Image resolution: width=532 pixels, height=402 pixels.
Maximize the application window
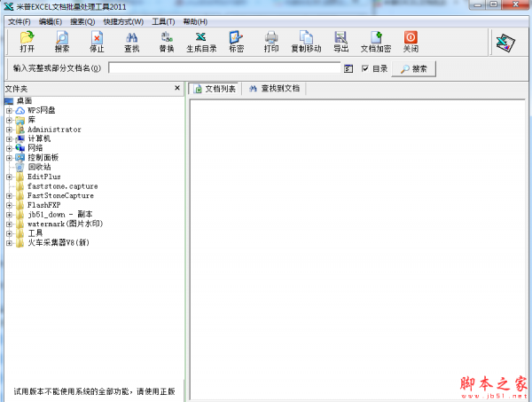(x=494, y=4)
